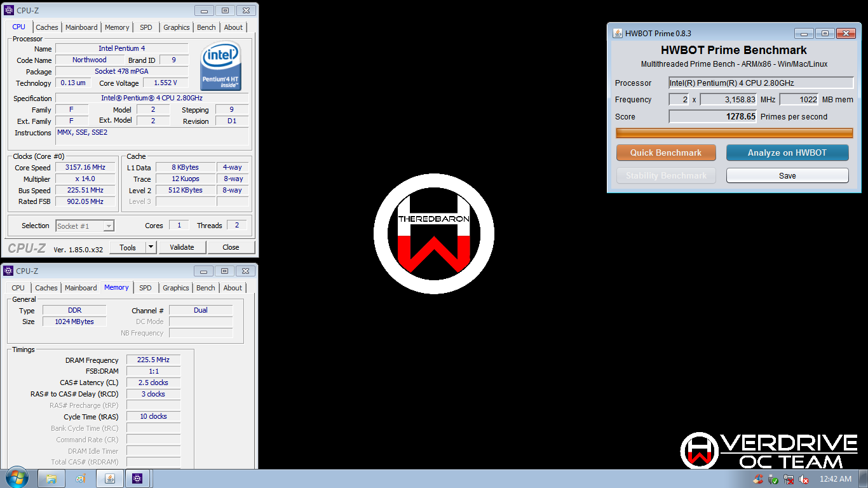
Task: Open About tab in CPU-Z processor window
Action: (233, 27)
